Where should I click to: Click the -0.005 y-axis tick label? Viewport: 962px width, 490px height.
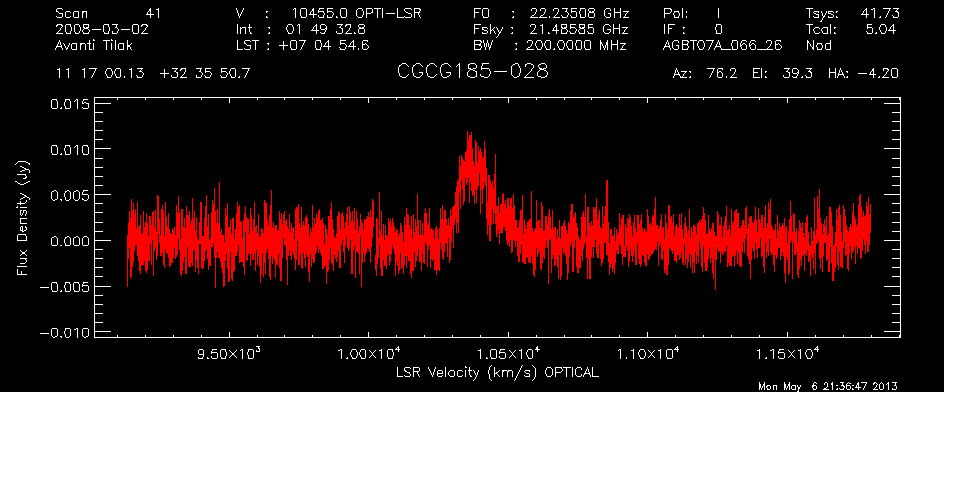tap(65, 287)
